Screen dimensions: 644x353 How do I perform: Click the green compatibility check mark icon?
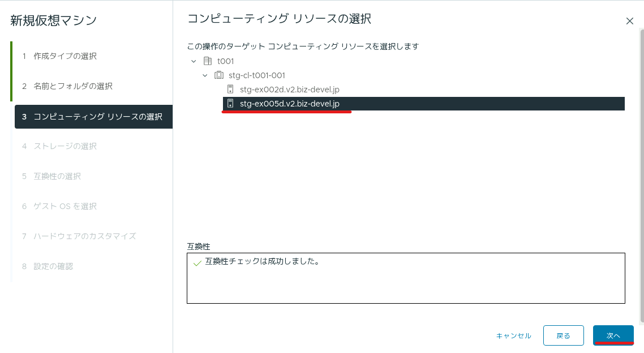tap(197, 263)
